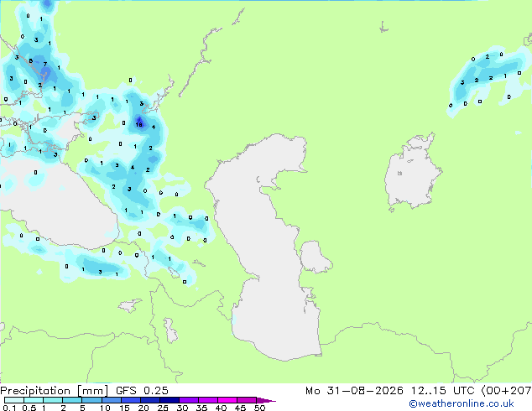This screenshot has height=411, width=532.
Task: Click the 4 mm value right of 18
Action: 154,127
